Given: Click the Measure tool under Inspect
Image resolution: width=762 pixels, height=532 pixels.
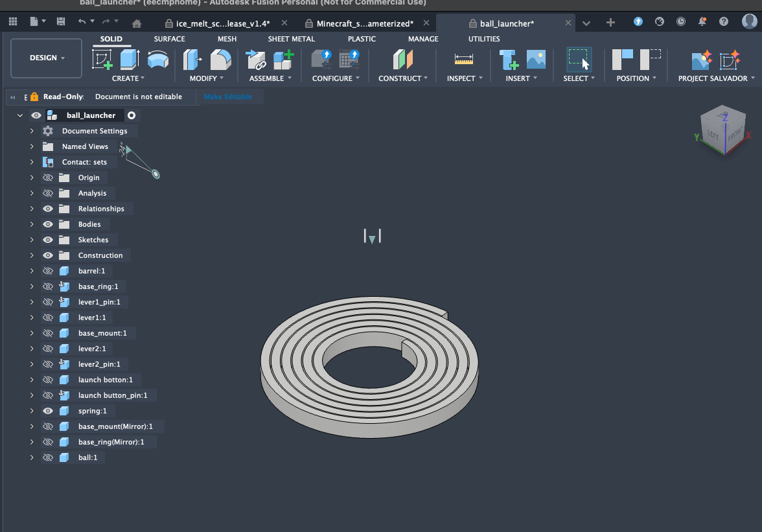Looking at the screenshot, I should tap(464, 60).
